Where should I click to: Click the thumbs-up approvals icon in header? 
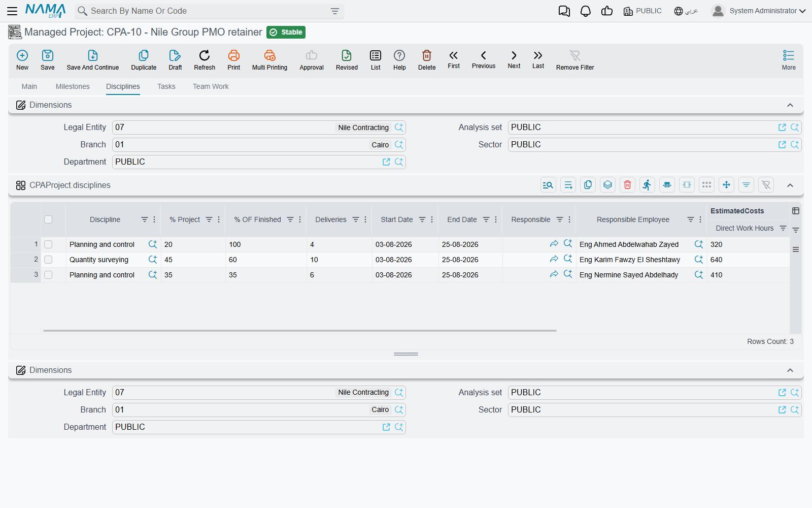point(607,11)
